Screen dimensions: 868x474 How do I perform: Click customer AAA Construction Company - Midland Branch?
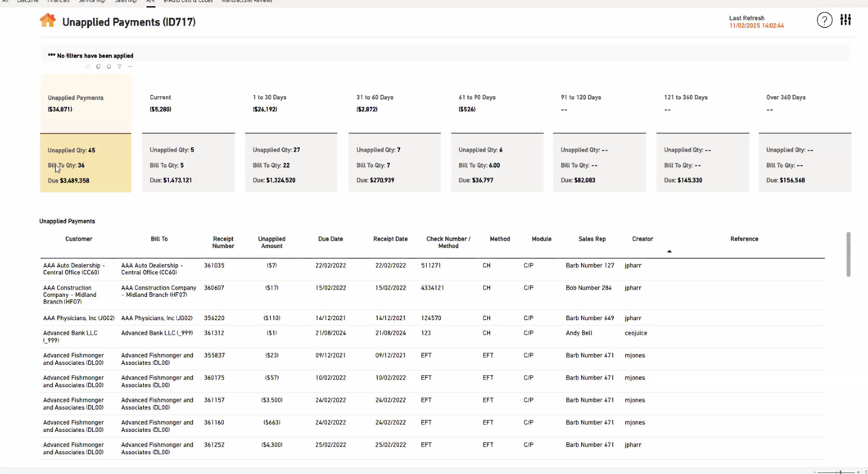click(x=70, y=295)
